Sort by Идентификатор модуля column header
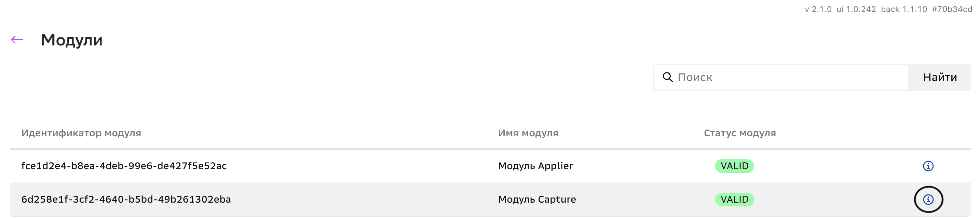The height and width of the screenshot is (218, 980). 81,133
